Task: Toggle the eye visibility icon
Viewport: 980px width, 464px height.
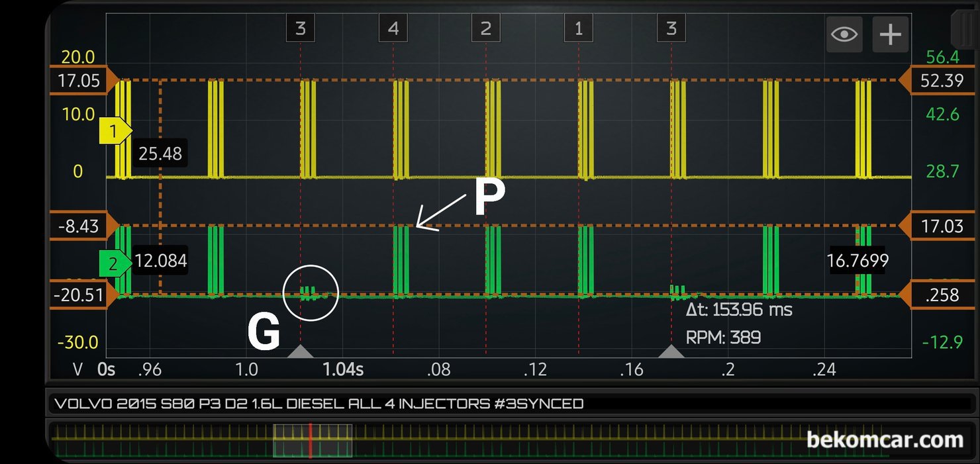Action: pos(844,34)
